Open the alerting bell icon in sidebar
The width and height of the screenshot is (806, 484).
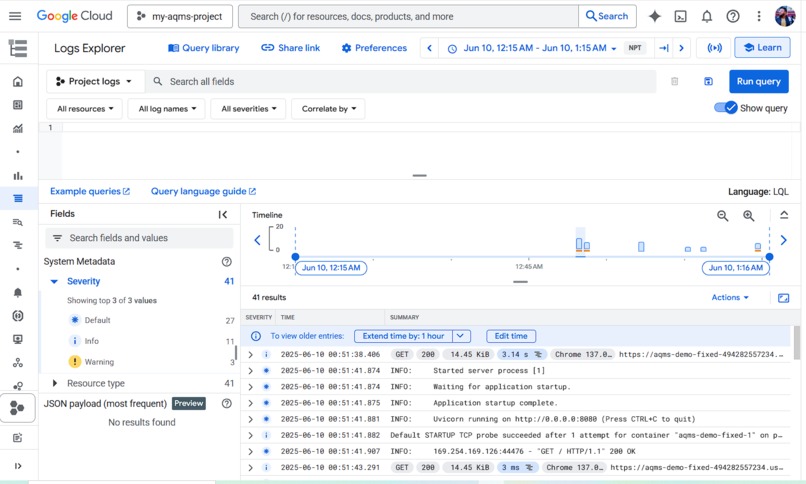(18, 292)
